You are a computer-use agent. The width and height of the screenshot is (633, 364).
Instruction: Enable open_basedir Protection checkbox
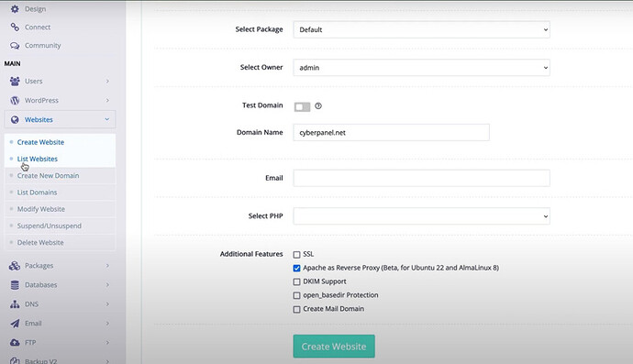(296, 295)
